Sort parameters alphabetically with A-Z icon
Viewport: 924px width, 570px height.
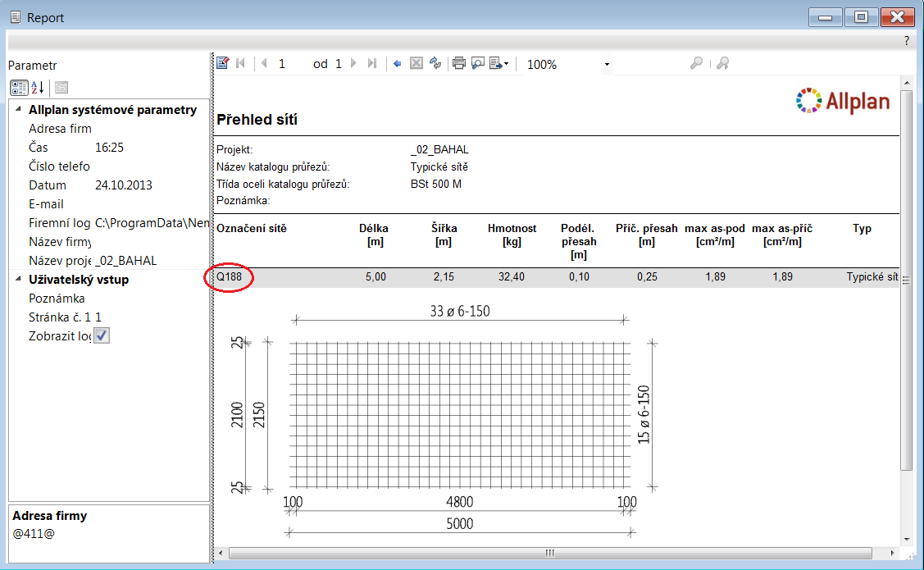pos(38,88)
